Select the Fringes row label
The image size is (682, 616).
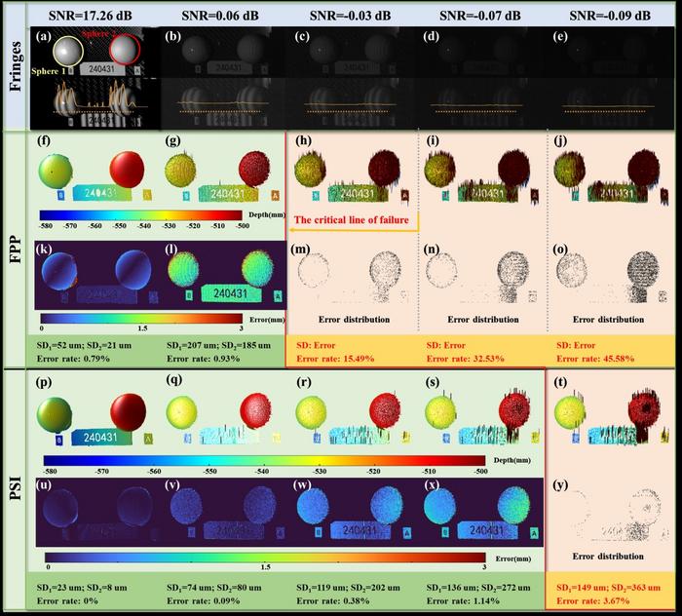(x=16, y=66)
